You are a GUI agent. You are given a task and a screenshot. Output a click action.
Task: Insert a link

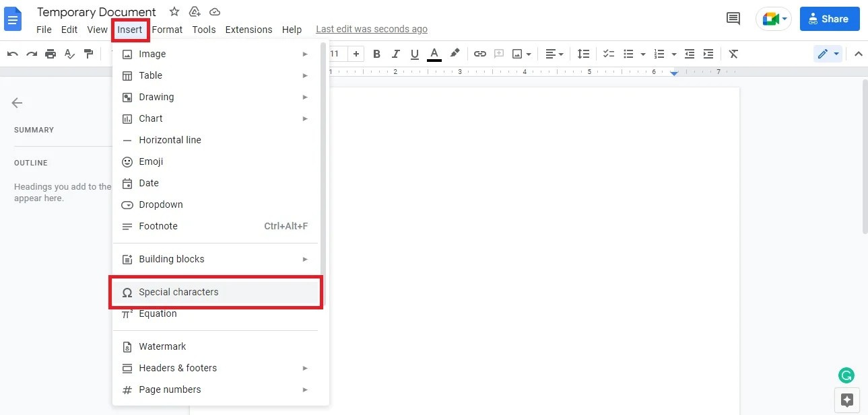pos(479,54)
